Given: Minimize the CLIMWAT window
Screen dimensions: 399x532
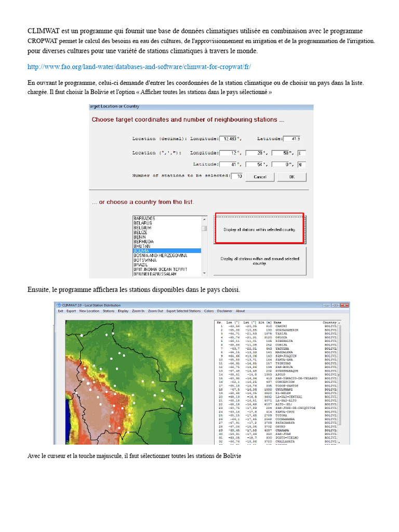Looking at the screenshot, I should [327, 305].
